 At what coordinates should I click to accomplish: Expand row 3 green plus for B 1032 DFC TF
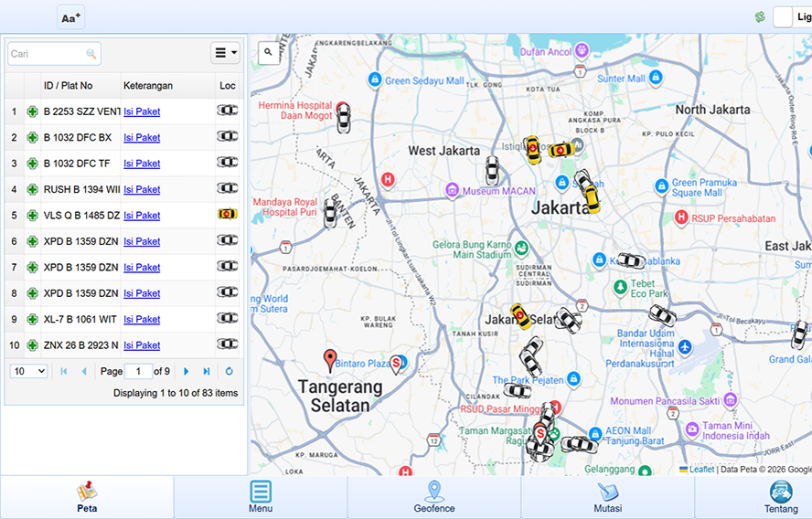(x=32, y=163)
